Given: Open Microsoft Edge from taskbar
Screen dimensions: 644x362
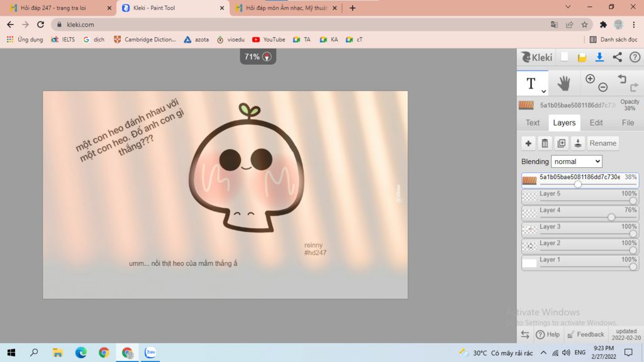Looking at the screenshot, I should (81, 353).
